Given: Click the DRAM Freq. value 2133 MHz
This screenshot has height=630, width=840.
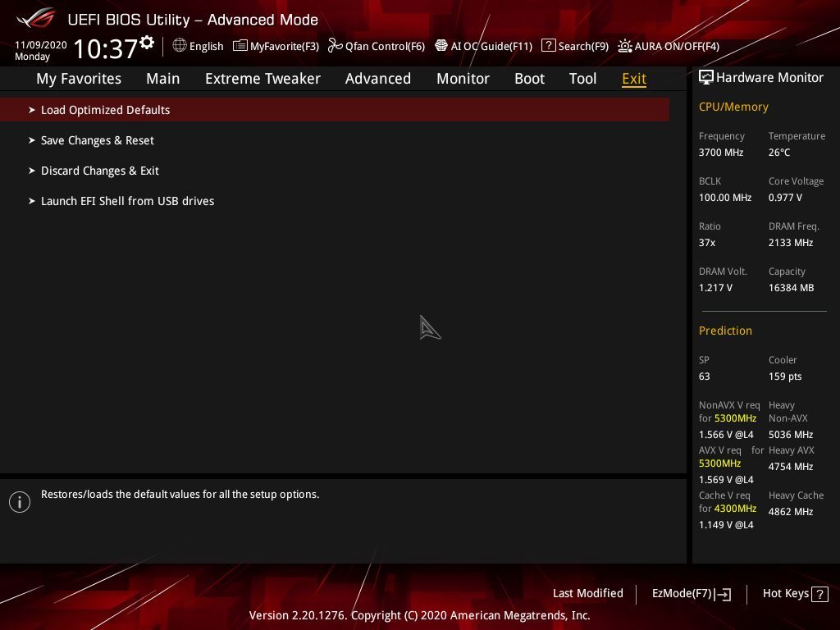Looking at the screenshot, I should [791, 243].
